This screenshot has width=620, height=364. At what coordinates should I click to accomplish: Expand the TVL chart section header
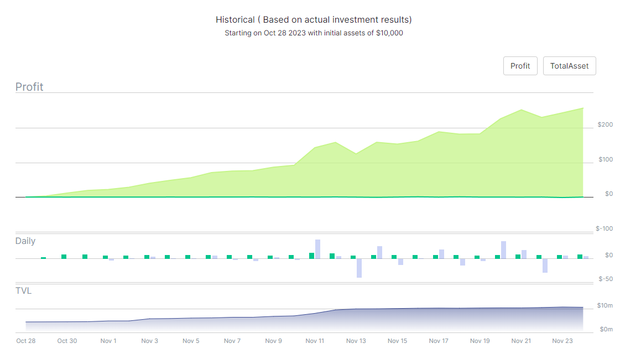pyautogui.click(x=24, y=291)
